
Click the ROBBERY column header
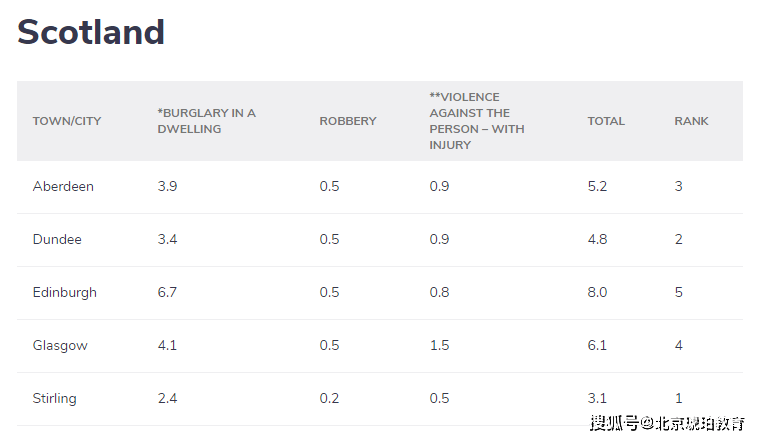click(348, 121)
